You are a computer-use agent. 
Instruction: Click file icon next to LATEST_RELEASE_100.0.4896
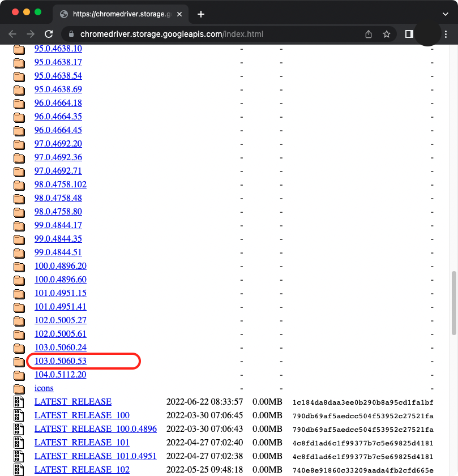coord(19,429)
